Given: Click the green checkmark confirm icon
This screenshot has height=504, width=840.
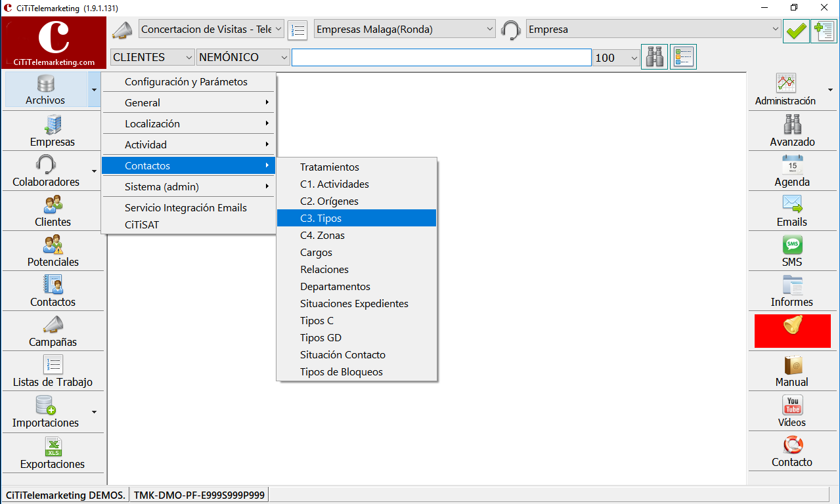Looking at the screenshot, I should (x=796, y=30).
